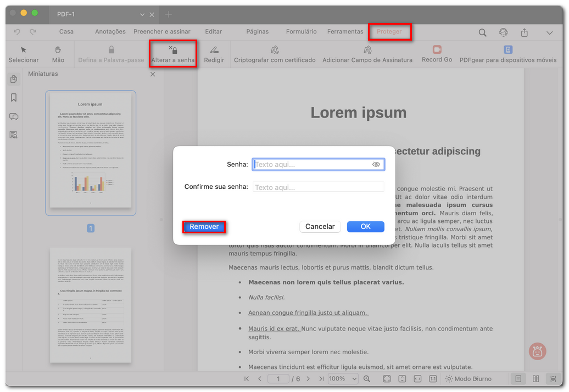Launch Record Go from the toolbar
Viewport: 569px width, 392px height.
click(x=437, y=54)
